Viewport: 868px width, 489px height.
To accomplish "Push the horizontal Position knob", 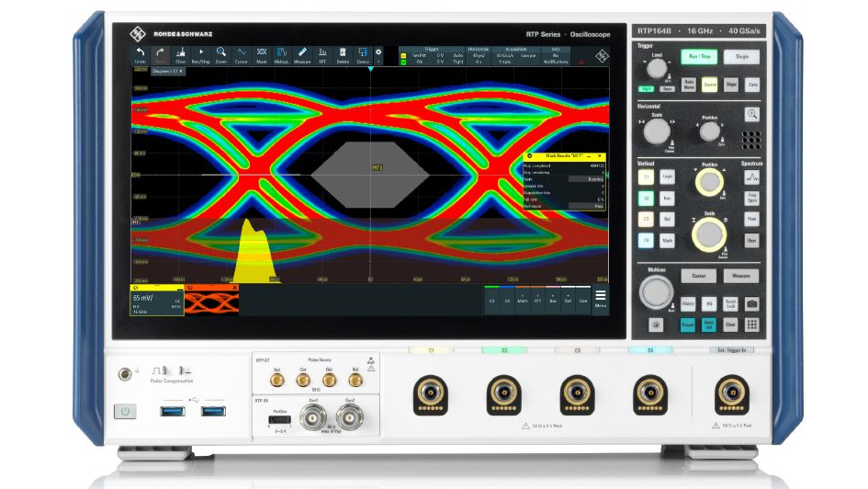I will pyautogui.click(x=710, y=131).
